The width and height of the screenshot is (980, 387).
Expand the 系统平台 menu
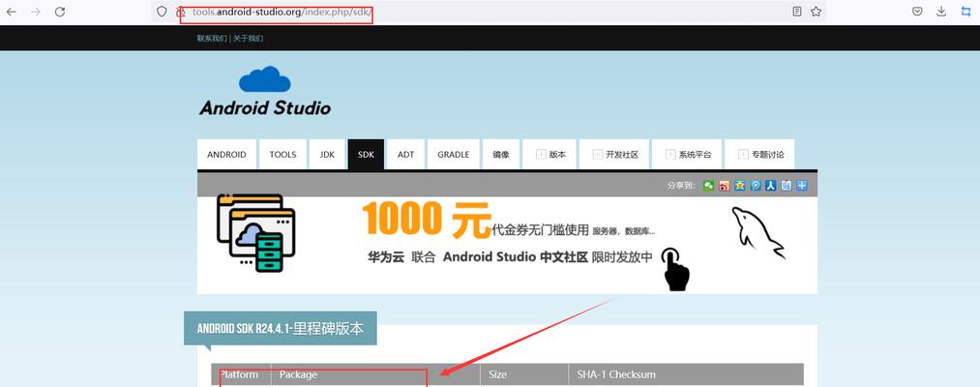tap(687, 155)
